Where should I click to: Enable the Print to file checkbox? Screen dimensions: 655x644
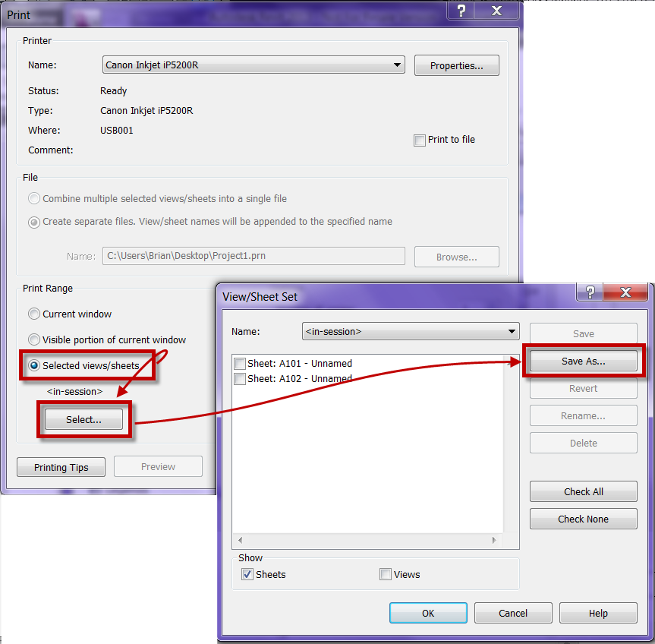420,140
